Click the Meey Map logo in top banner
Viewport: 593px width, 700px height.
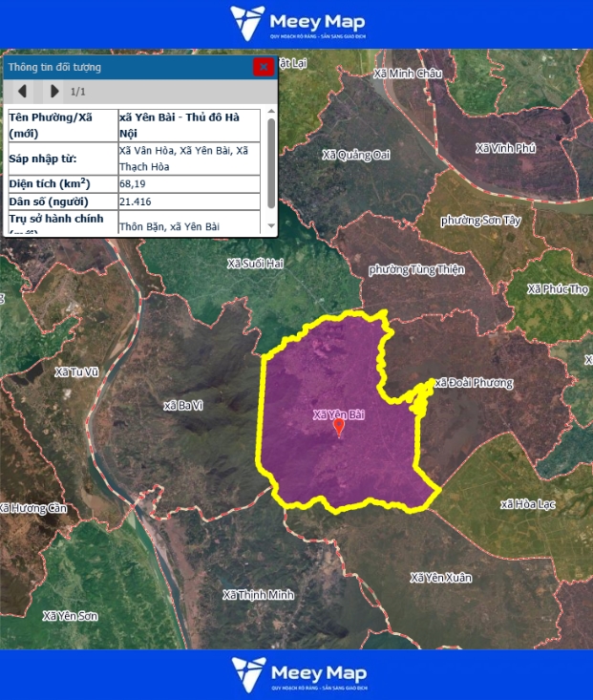tap(297, 23)
